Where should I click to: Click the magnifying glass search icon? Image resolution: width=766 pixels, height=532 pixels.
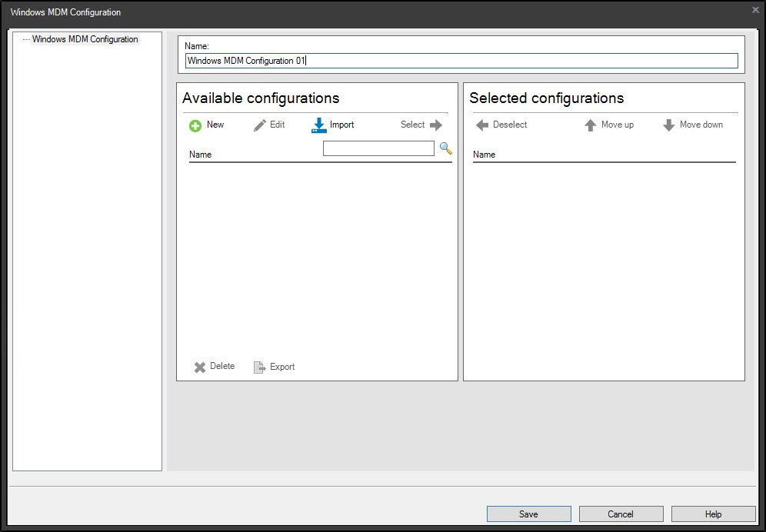click(x=445, y=148)
